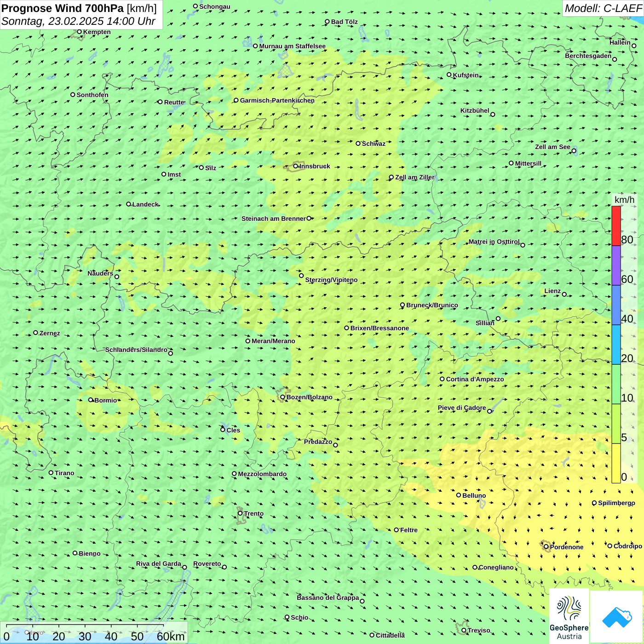Image resolution: width=644 pixels, height=644 pixels.
Task: Click the 'Matrei in Osttirol' label
Action: coord(494,241)
